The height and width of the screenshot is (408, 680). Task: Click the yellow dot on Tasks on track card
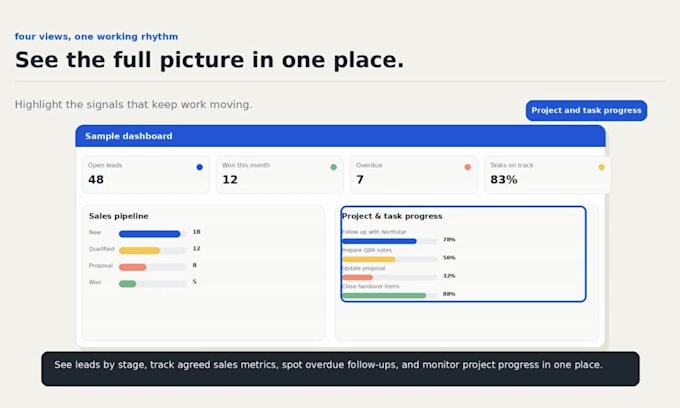point(602,167)
